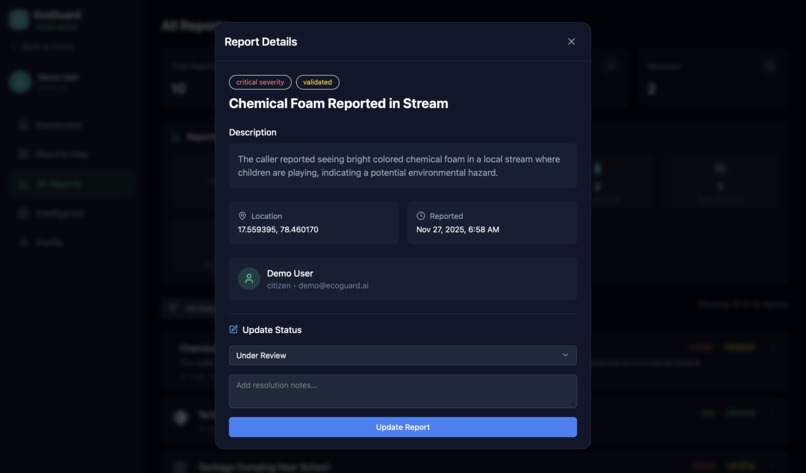The width and height of the screenshot is (806, 473).
Task: Click the date Nov 27, 2025, 6:58 AM
Action: (457, 230)
